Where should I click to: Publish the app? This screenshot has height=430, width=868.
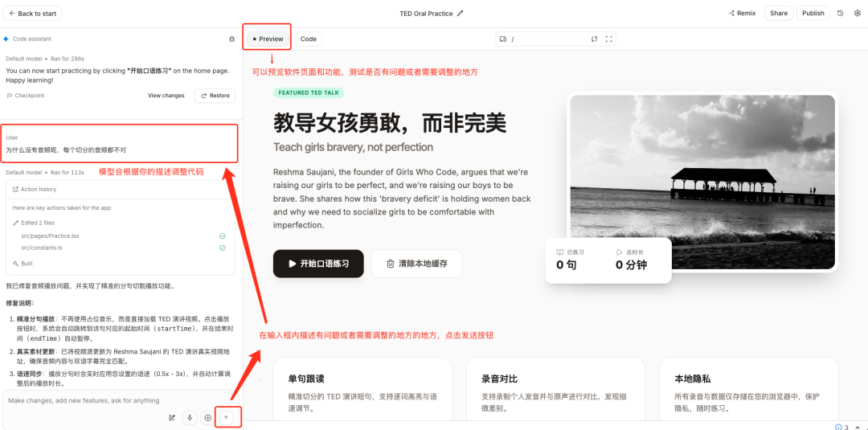pyautogui.click(x=813, y=14)
